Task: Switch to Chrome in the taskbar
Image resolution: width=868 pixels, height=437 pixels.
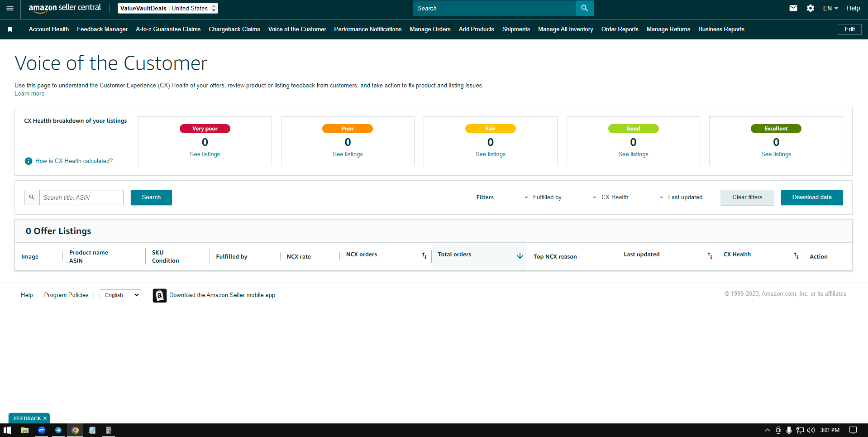Action: pos(75,430)
